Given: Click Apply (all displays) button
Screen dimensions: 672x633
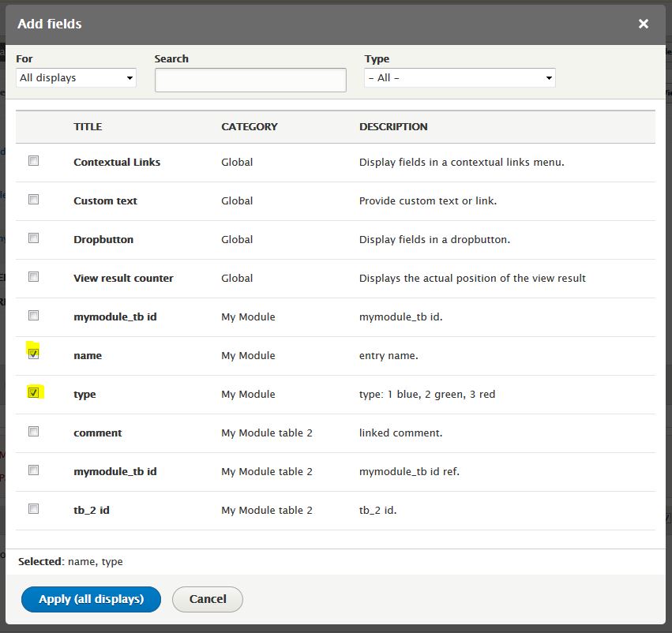Looking at the screenshot, I should point(91,599).
